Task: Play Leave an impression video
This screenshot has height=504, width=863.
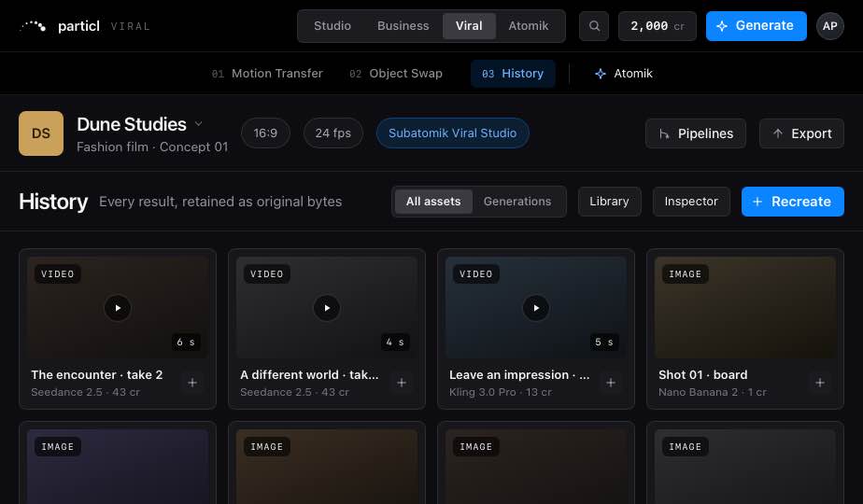Action: (x=536, y=308)
